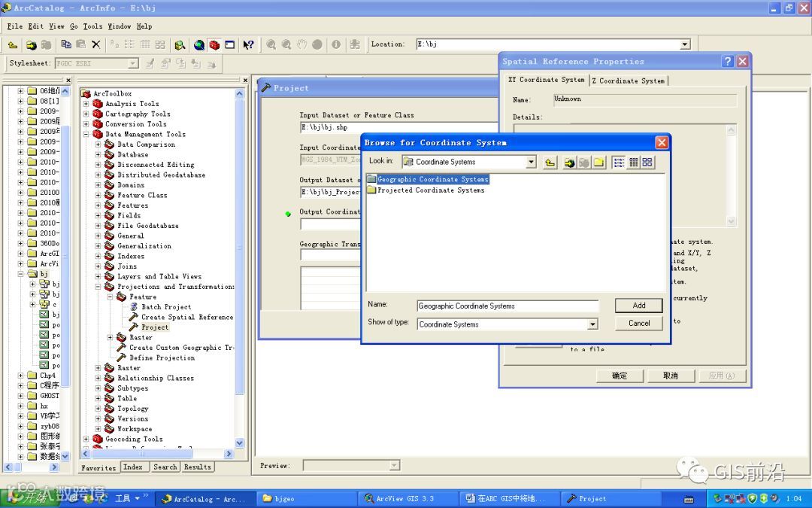Click the bjgeo taskbar button

[x=307, y=499]
